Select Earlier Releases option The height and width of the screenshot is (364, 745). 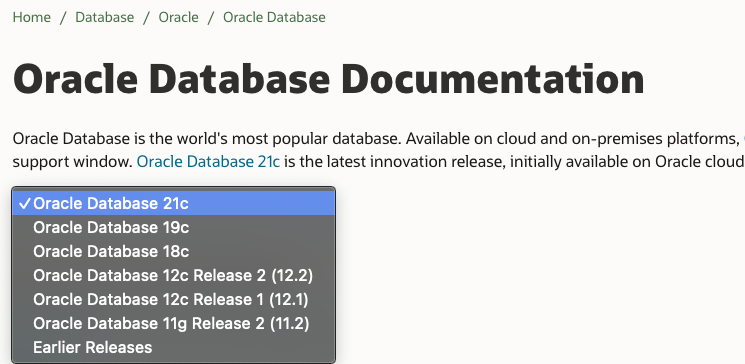(x=173, y=347)
